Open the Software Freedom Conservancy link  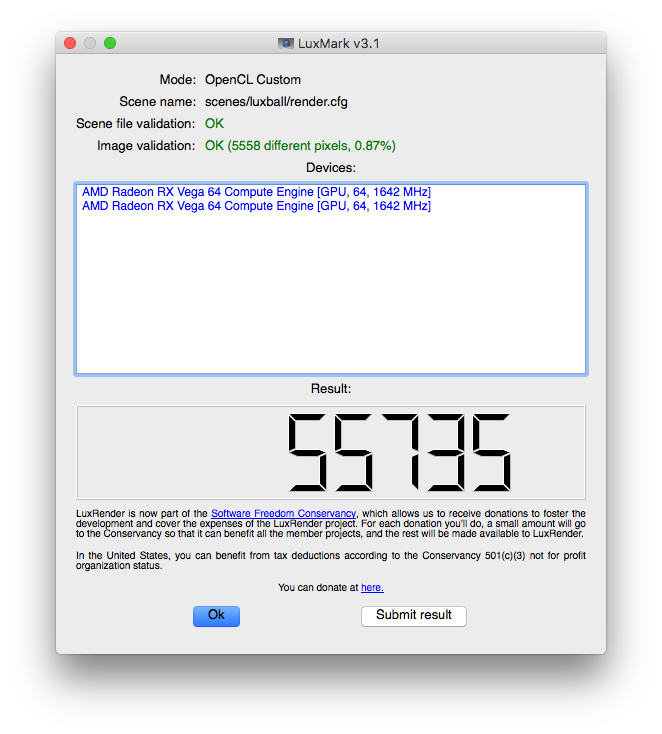tap(283, 514)
